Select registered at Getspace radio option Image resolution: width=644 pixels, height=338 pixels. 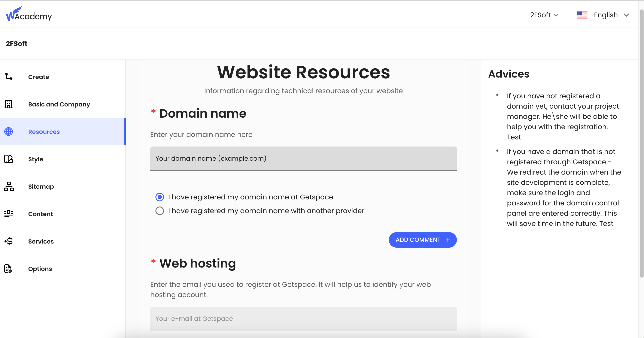click(160, 197)
